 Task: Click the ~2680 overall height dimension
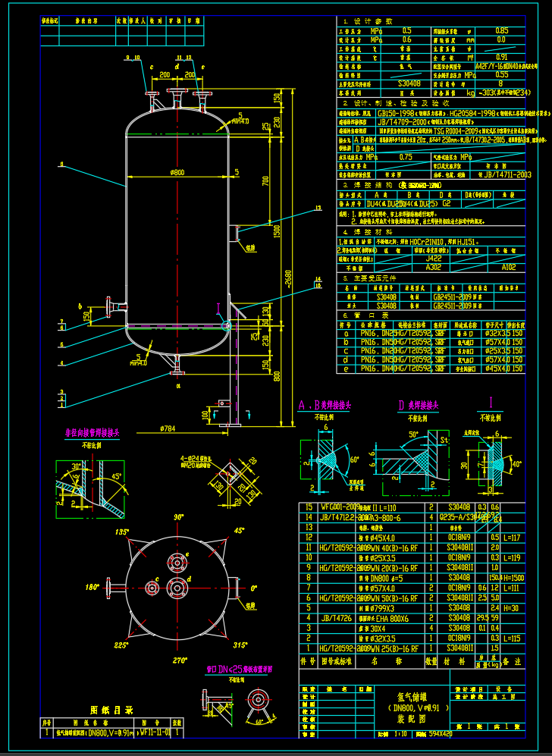[x=288, y=280]
